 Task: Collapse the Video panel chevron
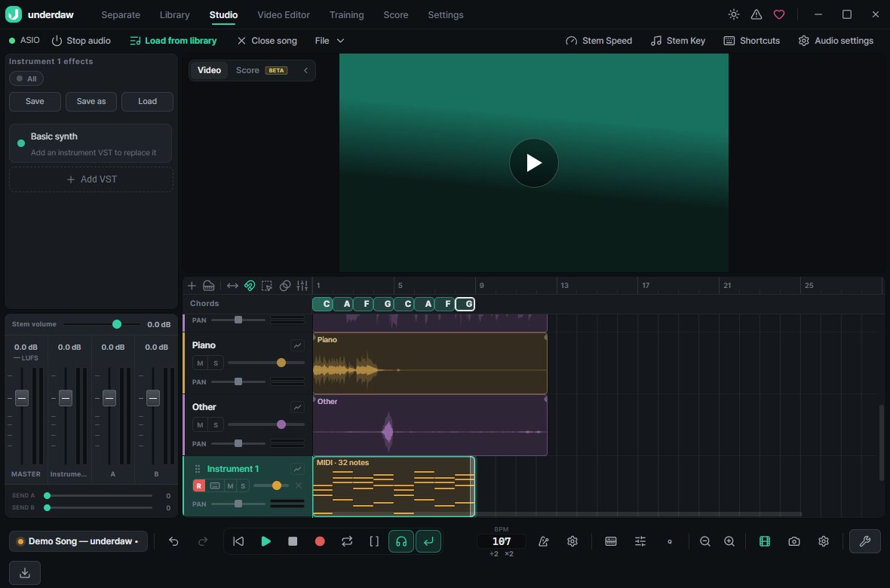pyautogui.click(x=305, y=70)
